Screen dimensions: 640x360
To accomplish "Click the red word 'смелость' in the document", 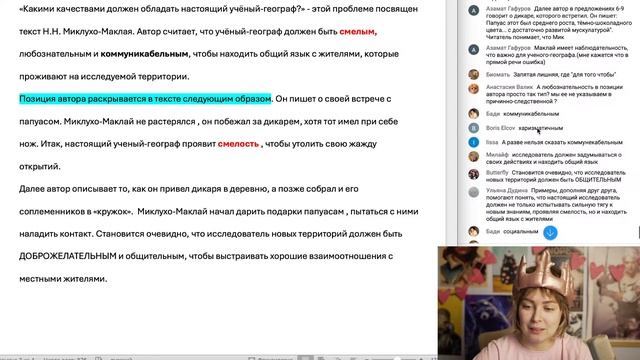I will 238,144.
